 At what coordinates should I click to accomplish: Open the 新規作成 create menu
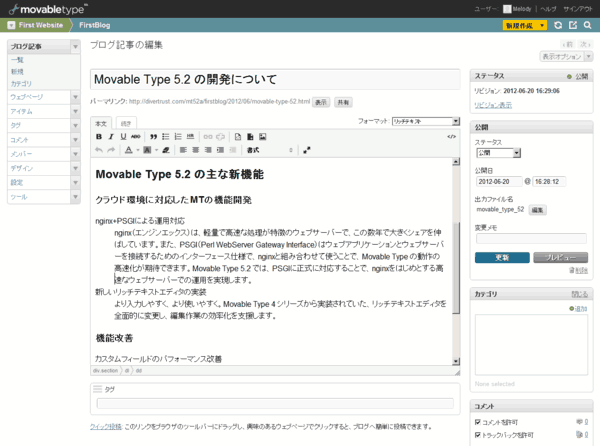[525, 24]
